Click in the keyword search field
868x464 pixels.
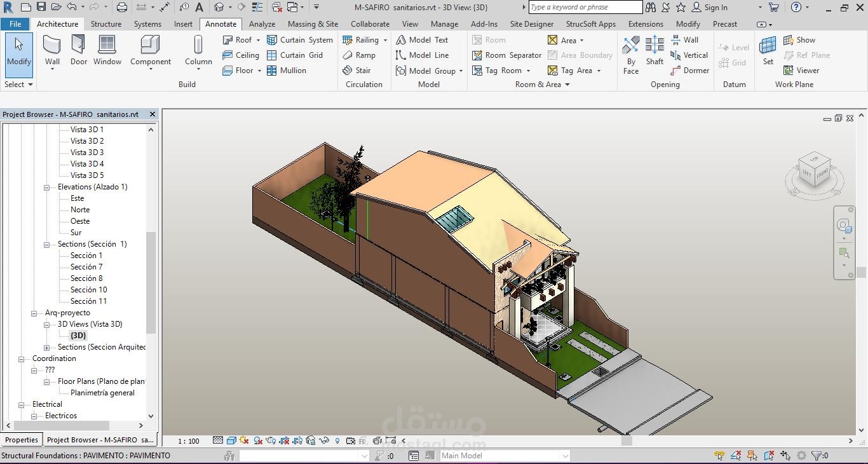(x=585, y=8)
